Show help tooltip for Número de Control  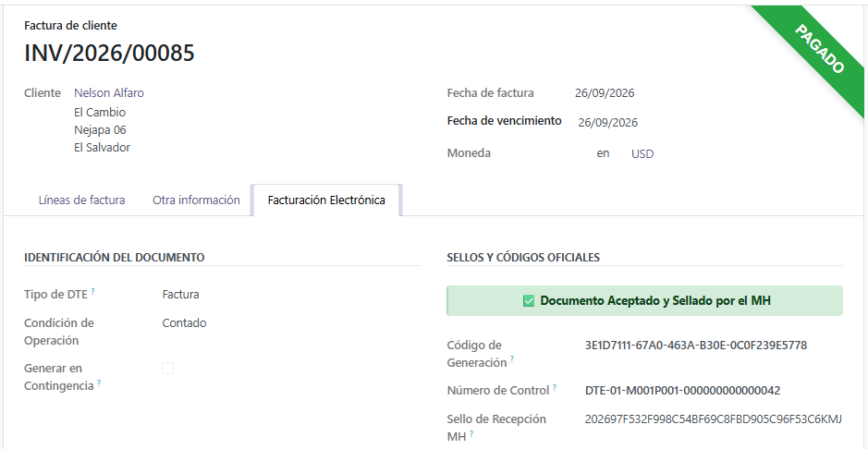[x=554, y=387]
